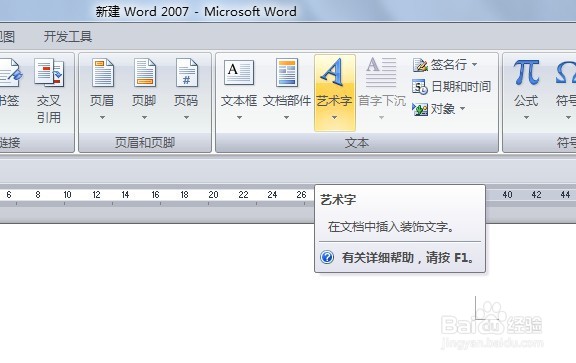Click the Object (对象) icon

tap(420, 109)
